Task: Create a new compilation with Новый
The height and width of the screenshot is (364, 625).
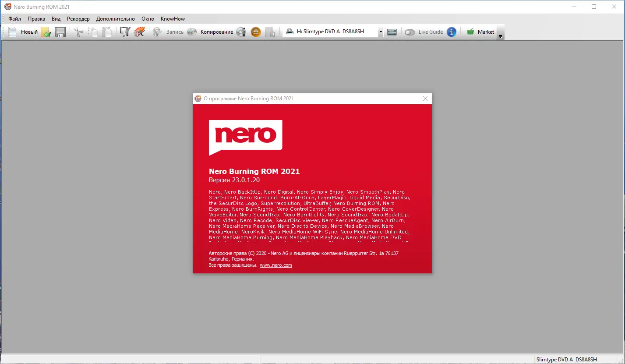Action: pos(23,32)
